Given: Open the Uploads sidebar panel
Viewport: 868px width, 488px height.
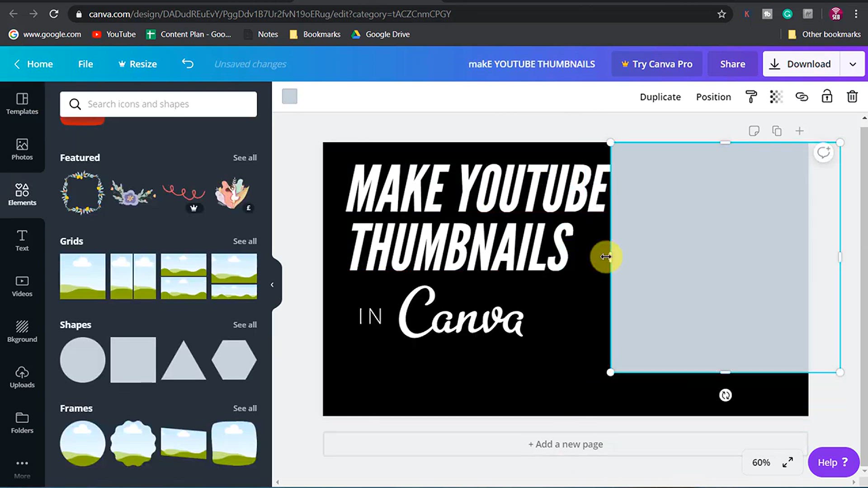Looking at the screenshot, I should [x=22, y=377].
